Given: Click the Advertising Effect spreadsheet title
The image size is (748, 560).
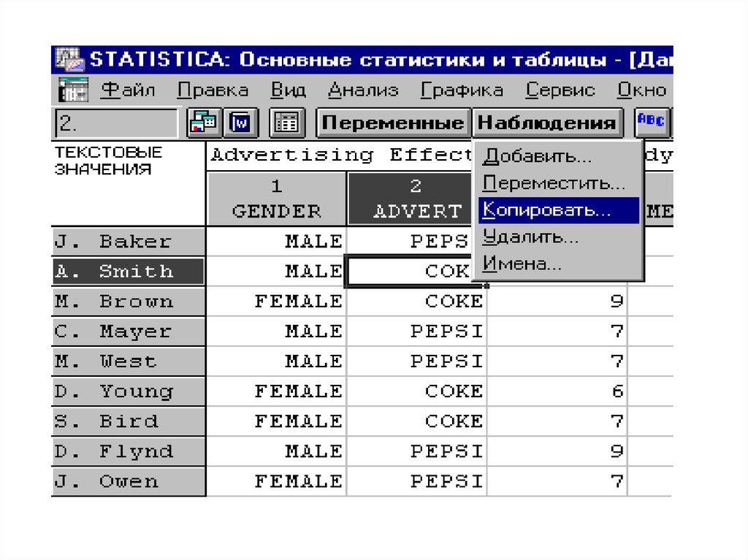Looking at the screenshot, I should coord(341,155).
